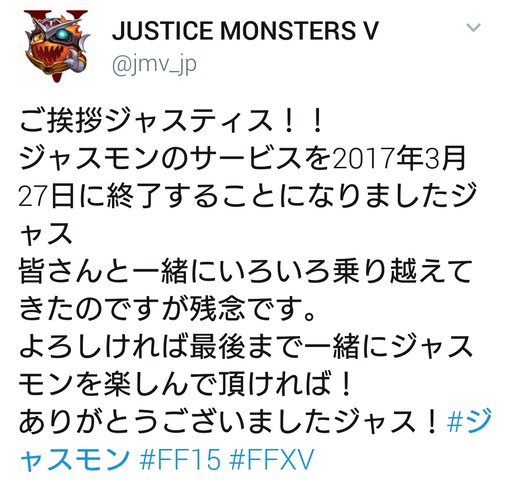Viewport: 515px width, 480px height.
Task: Tap the モンを楽しんで頂ければ！ line
Action: pyautogui.click(x=185, y=385)
